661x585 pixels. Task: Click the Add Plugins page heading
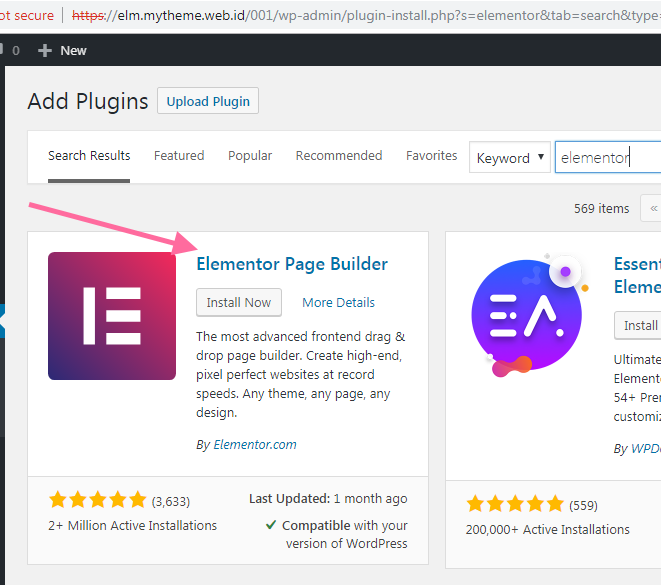tap(88, 101)
